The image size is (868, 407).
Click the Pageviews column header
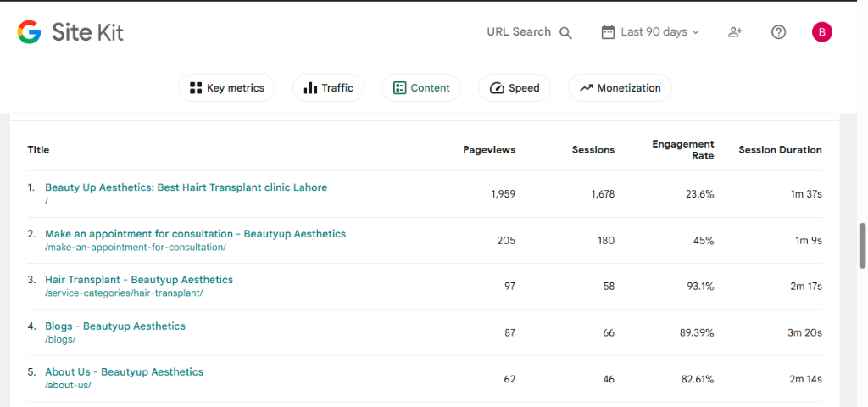[489, 149]
